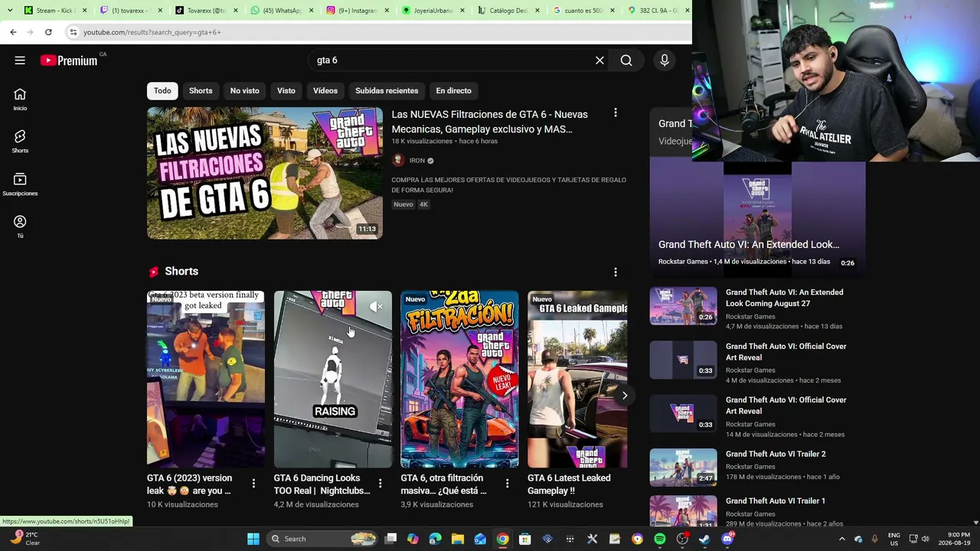
Task: Go back with the browser back arrow
Action: point(13,32)
